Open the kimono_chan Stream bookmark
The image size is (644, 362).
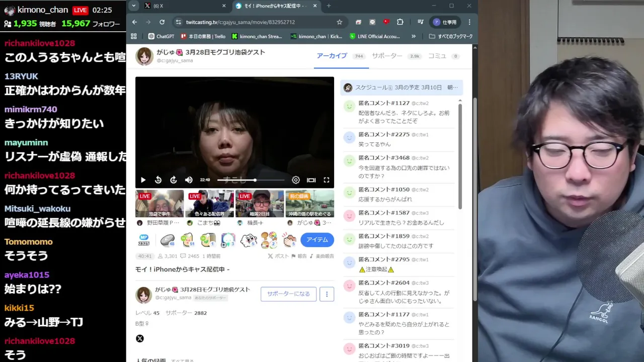tap(257, 36)
